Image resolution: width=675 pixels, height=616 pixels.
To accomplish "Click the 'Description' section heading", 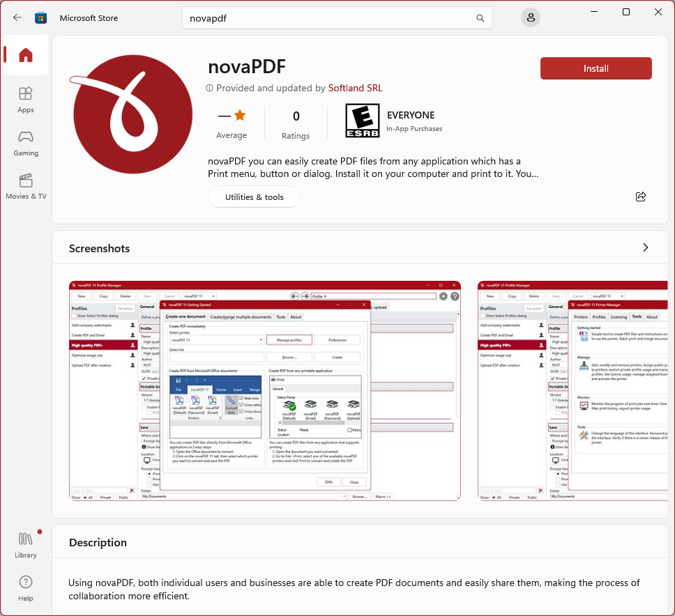I will (98, 542).
